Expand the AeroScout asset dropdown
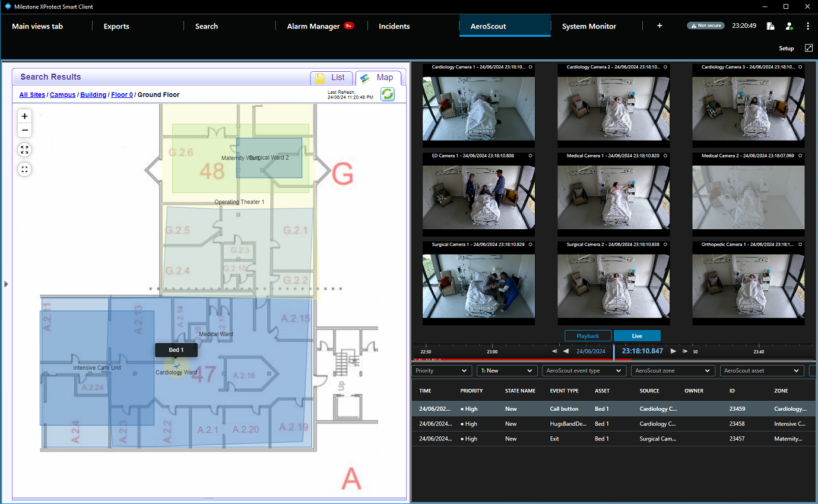 pyautogui.click(x=762, y=370)
